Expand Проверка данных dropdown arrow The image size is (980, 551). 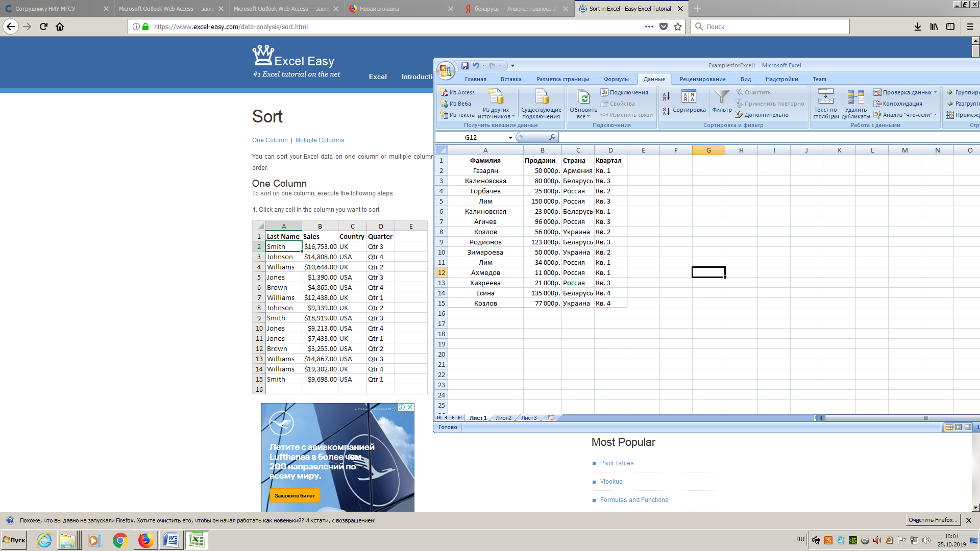(935, 92)
